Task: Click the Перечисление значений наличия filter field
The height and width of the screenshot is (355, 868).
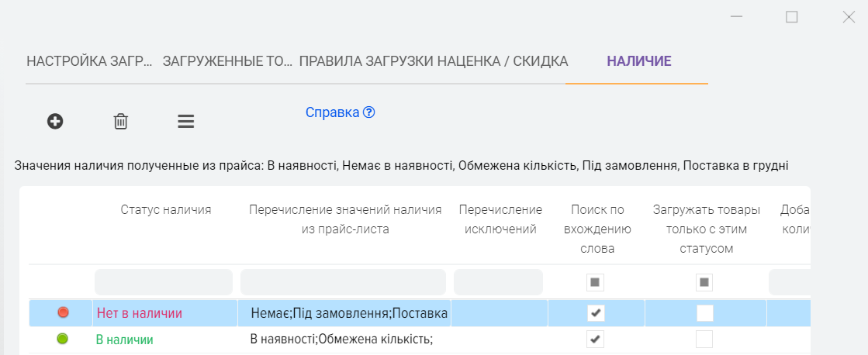Action: pos(343,282)
